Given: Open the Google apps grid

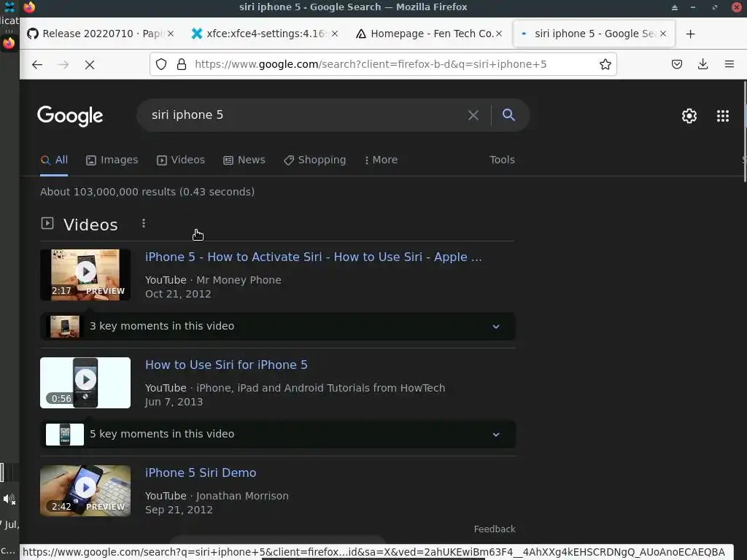Looking at the screenshot, I should click(723, 116).
